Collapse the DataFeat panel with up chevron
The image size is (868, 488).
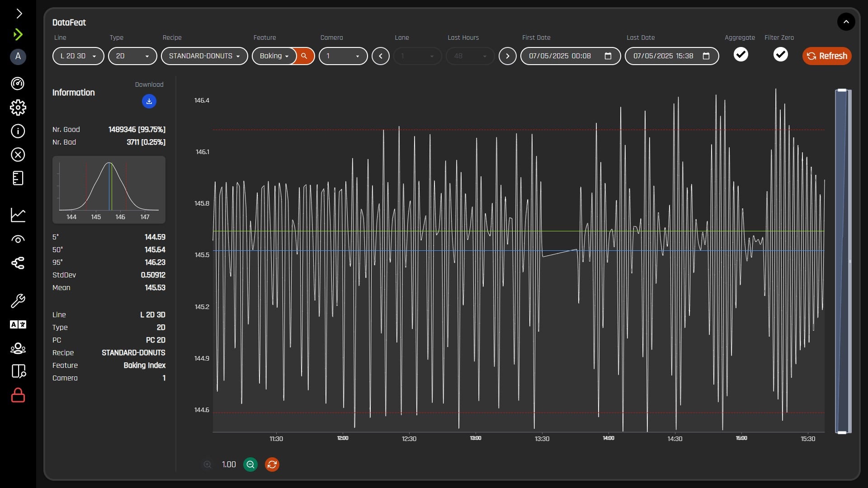tap(846, 22)
